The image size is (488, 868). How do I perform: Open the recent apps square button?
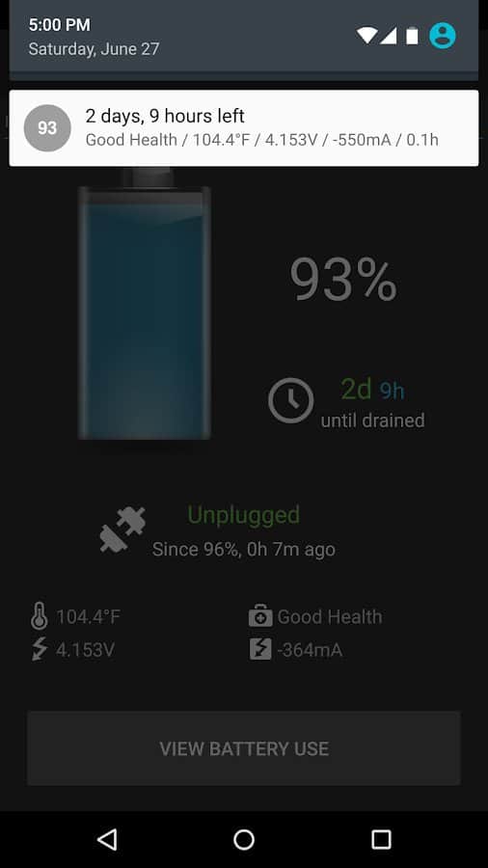(x=381, y=839)
